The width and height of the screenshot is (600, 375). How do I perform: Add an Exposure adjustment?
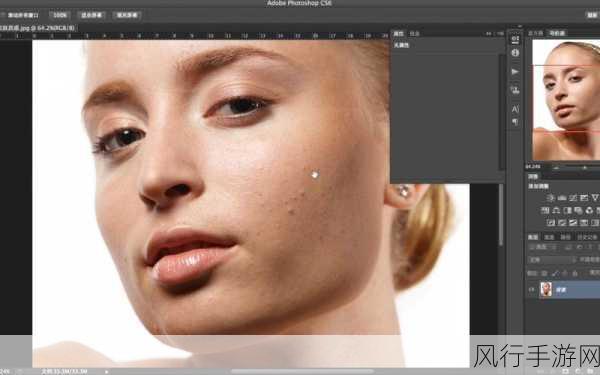pyautogui.click(x=584, y=198)
